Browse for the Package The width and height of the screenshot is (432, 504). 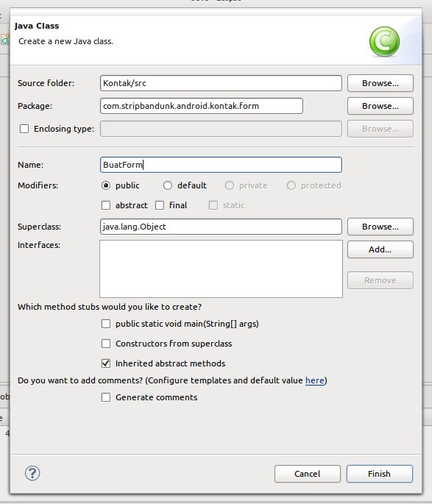[380, 106]
